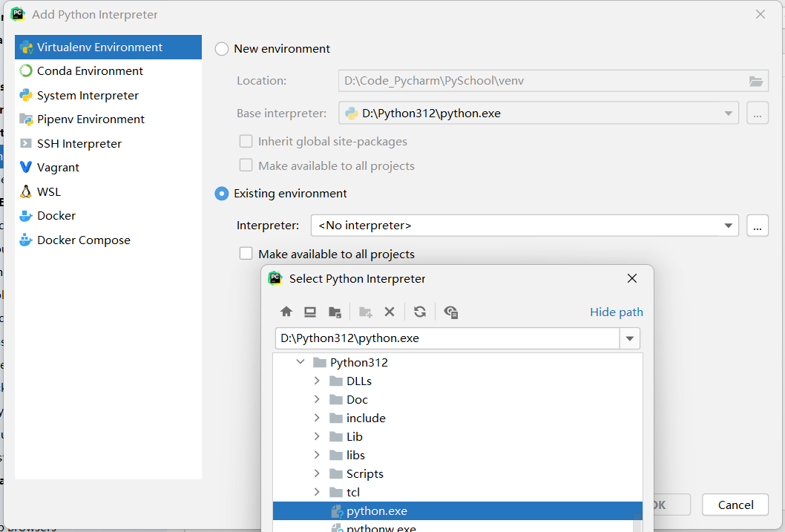This screenshot has width=785, height=532.
Task: Click the ellipsis button beside Interpreter
Action: click(757, 226)
